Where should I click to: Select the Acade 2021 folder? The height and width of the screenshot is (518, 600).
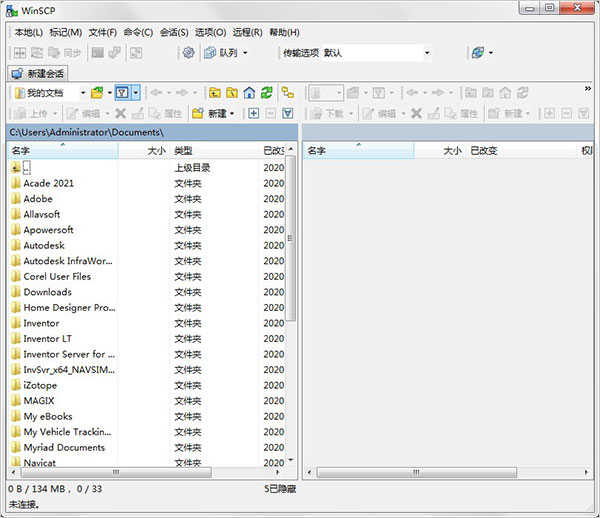coord(146,183)
